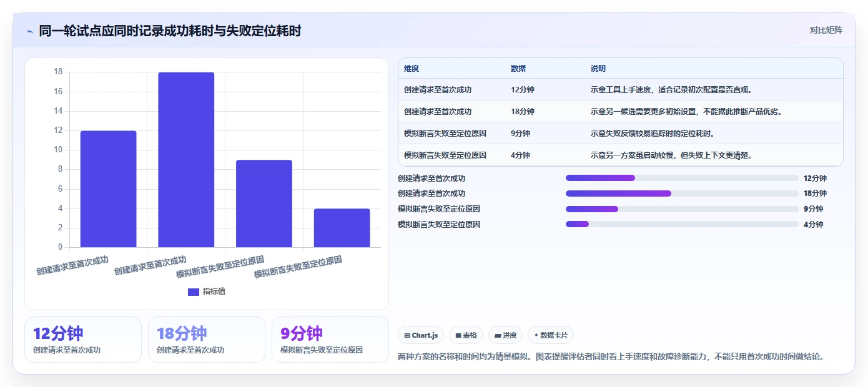The width and height of the screenshot is (868, 387).
Task: Click the chart bar with value 9
Action: click(264, 203)
